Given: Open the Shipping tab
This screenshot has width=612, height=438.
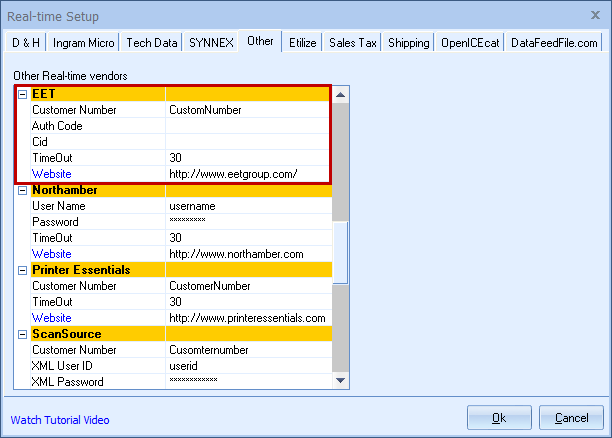Looking at the screenshot, I should pos(409,43).
